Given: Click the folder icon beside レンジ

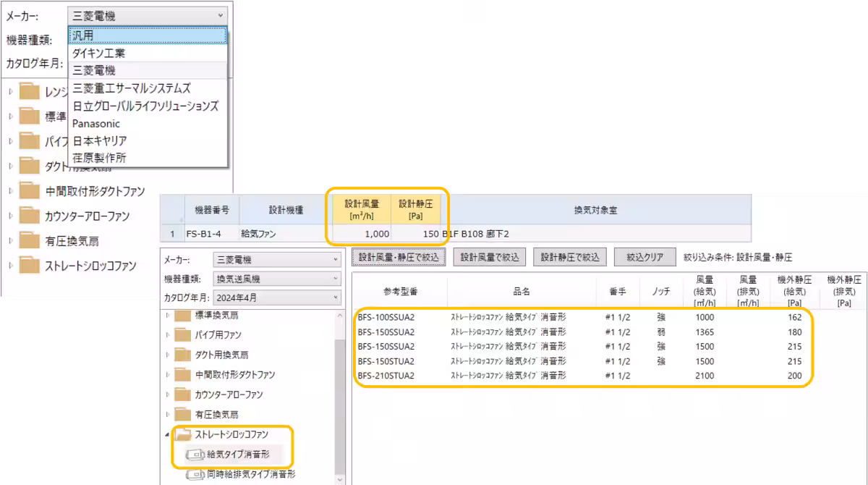Looking at the screenshot, I should [x=29, y=91].
